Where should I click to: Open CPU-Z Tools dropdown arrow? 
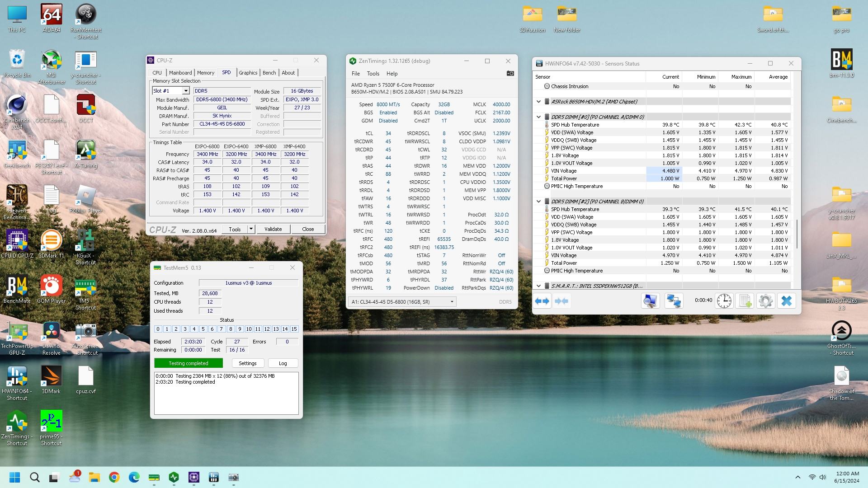click(251, 229)
